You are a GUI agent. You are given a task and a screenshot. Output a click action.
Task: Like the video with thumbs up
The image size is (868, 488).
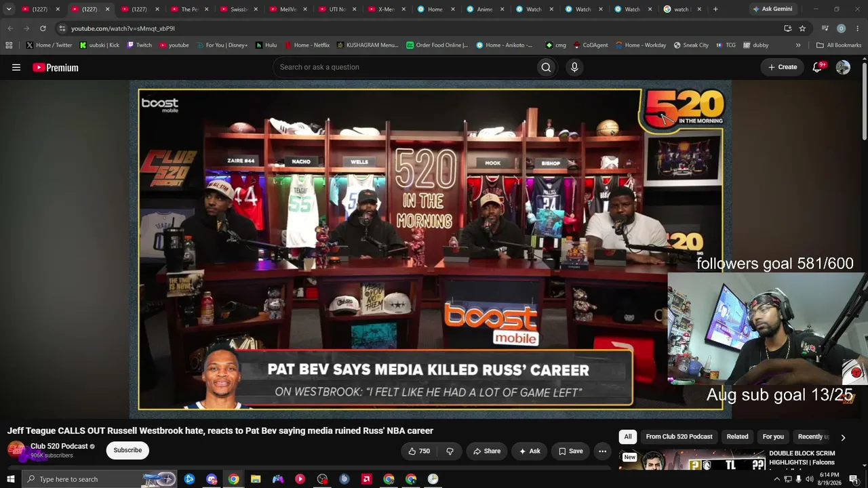419,451
